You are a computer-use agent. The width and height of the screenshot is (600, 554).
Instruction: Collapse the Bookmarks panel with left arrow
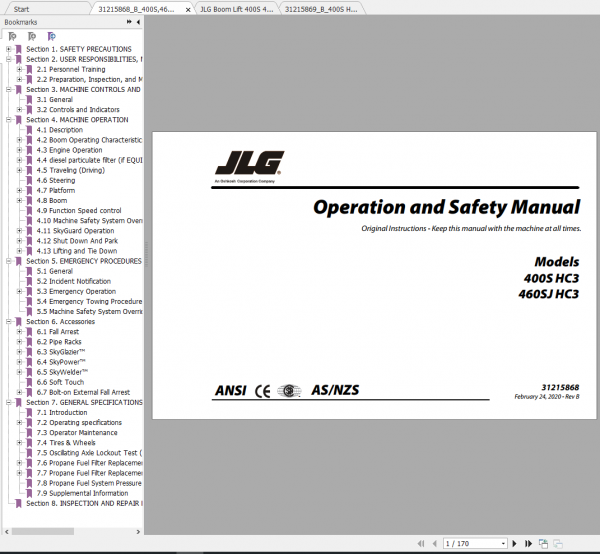(138, 22)
